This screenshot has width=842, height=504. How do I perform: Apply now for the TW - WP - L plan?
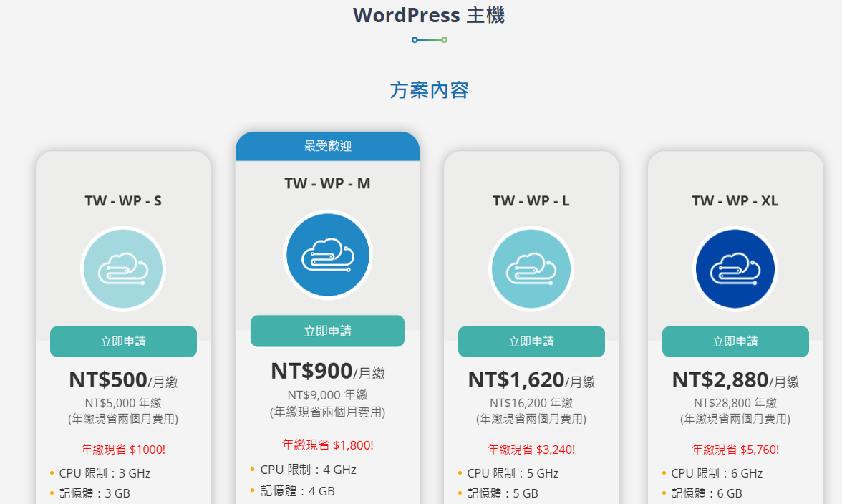pos(531,341)
